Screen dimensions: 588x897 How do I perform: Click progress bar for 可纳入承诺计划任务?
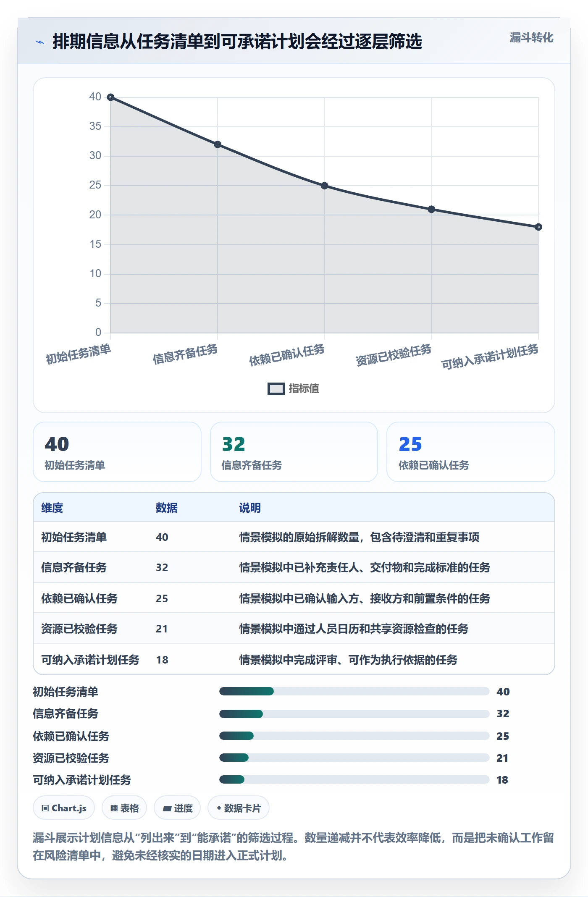354,780
